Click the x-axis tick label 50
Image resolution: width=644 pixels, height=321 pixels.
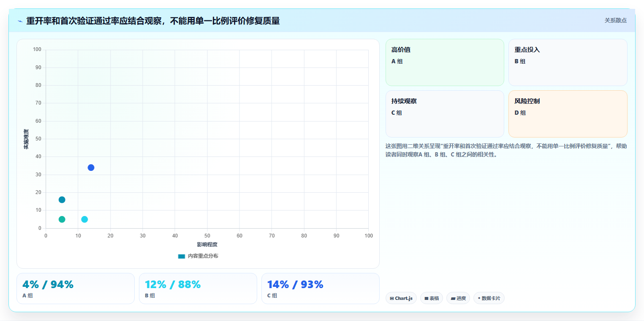pos(207,236)
